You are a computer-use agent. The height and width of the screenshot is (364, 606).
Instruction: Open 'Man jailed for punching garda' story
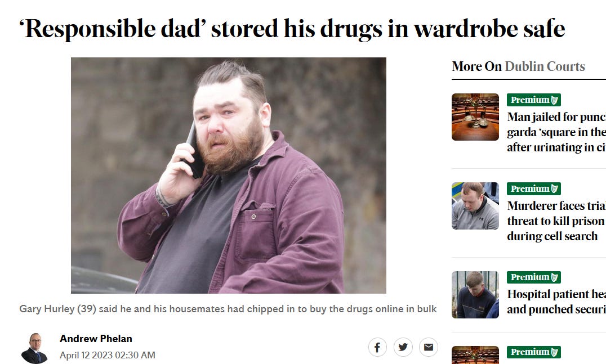(x=556, y=132)
